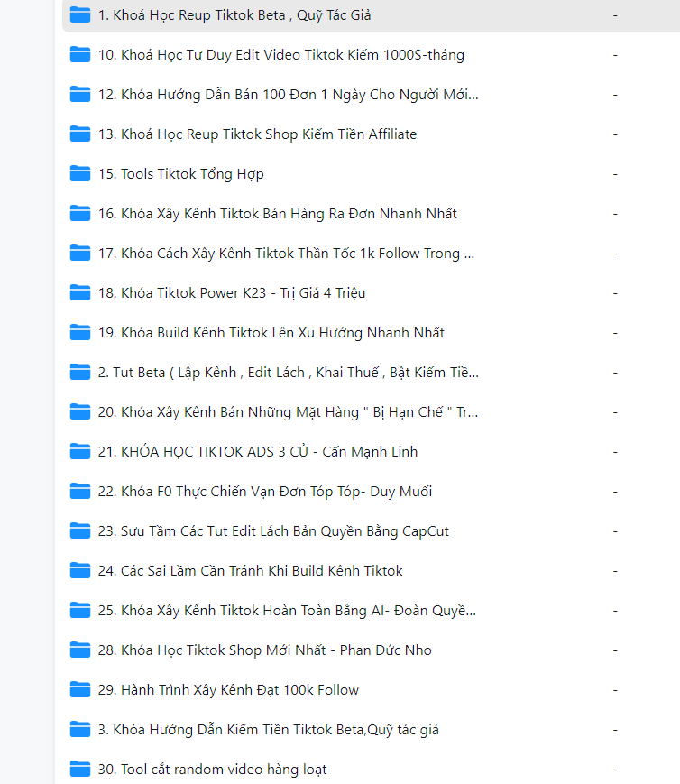Open '16. Khóa Xây Kênh Tiktok Bán Hàng Ra Đơn'
This screenshot has height=784, width=680.
pyautogui.click(x=278, y=214)
